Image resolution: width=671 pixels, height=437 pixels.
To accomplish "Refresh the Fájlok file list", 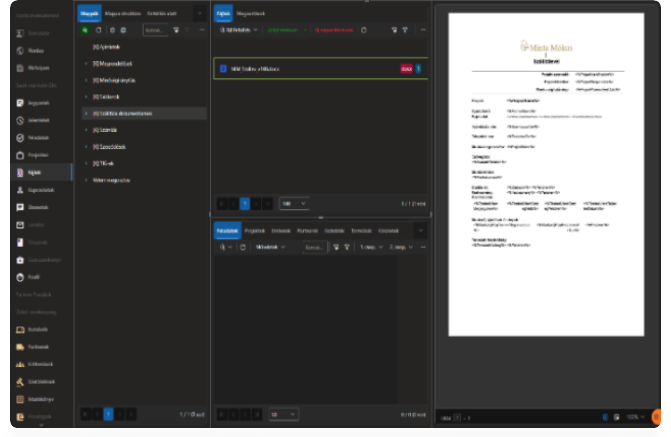I will pos(364,30).
